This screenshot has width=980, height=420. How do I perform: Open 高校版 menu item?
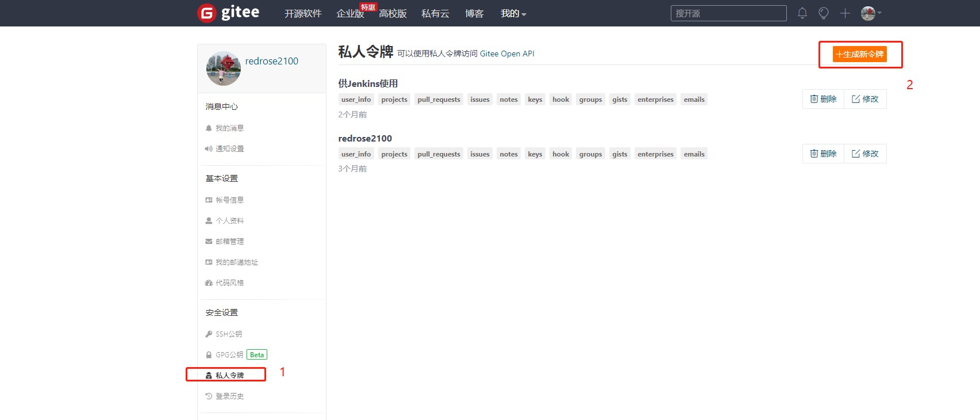(393, 13)
